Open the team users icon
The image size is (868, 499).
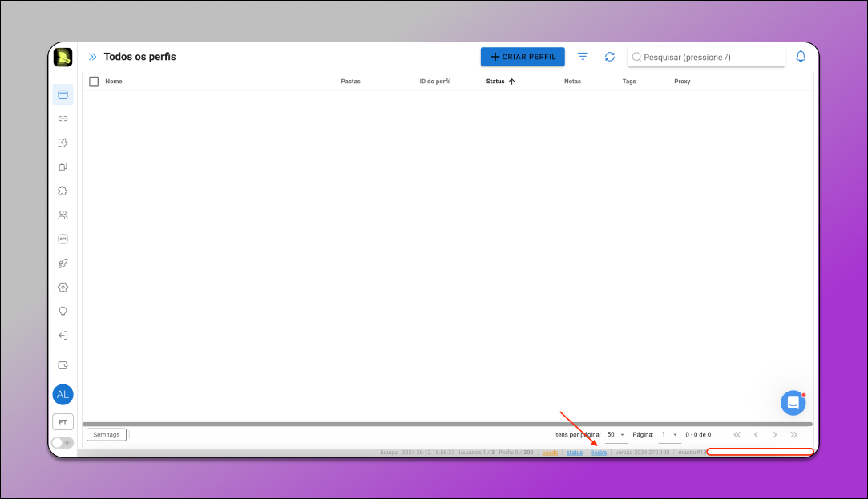(63, 215)
